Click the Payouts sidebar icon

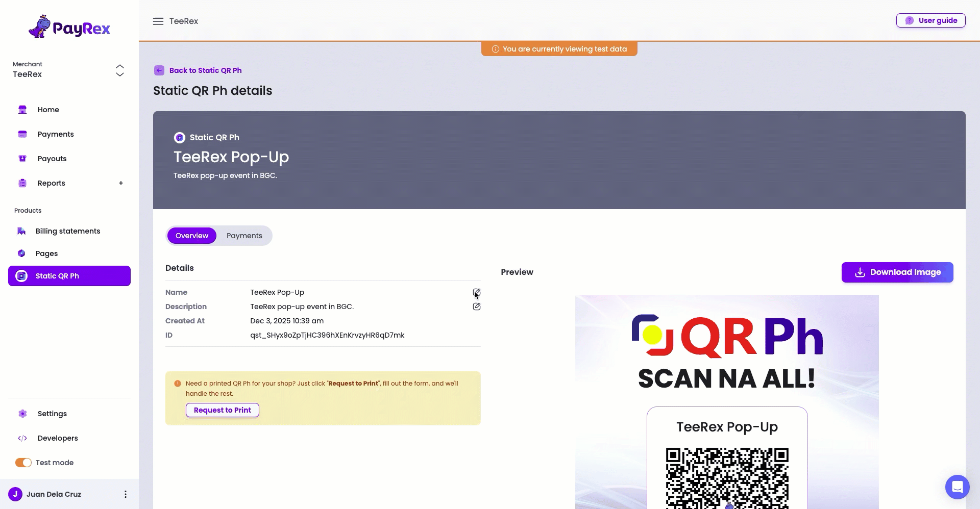pos(22,159)
